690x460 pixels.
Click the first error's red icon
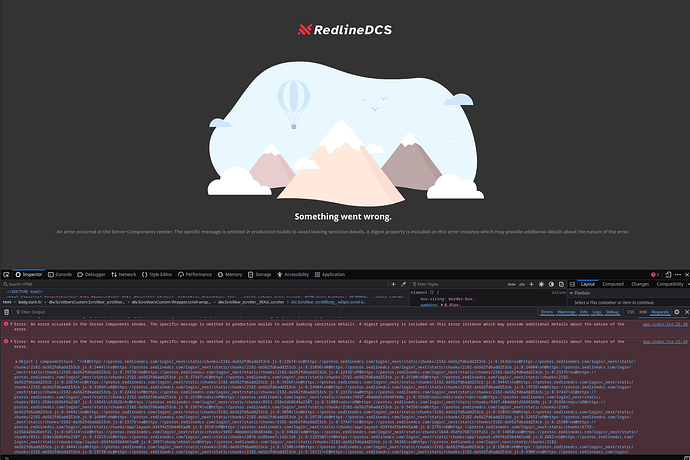(x=6, y=324)
